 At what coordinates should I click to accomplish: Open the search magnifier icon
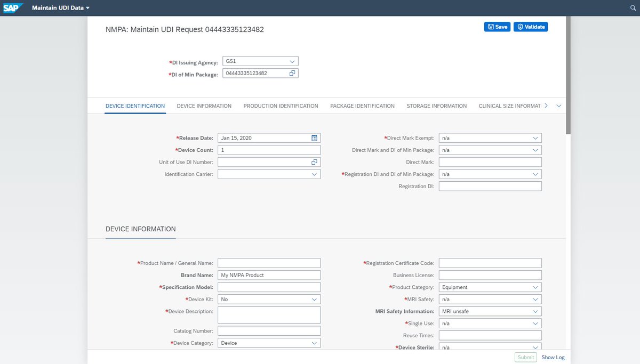[x=633, y=8]
